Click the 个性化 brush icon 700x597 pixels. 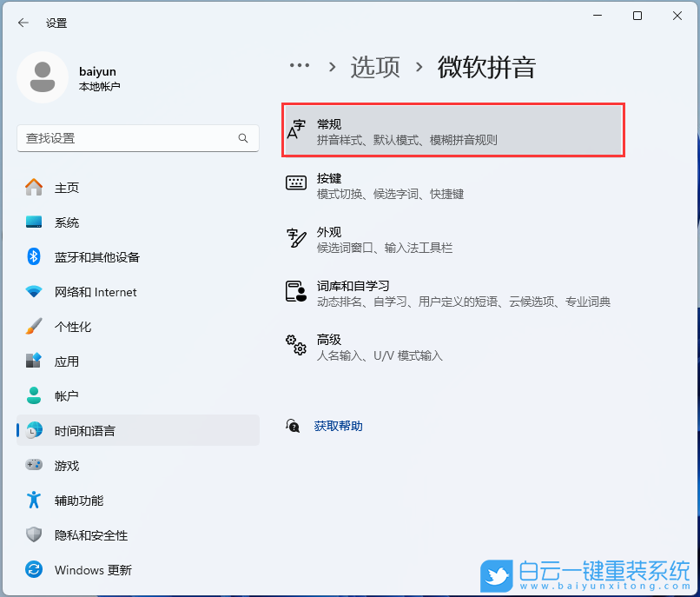click(x=34, y=327)
